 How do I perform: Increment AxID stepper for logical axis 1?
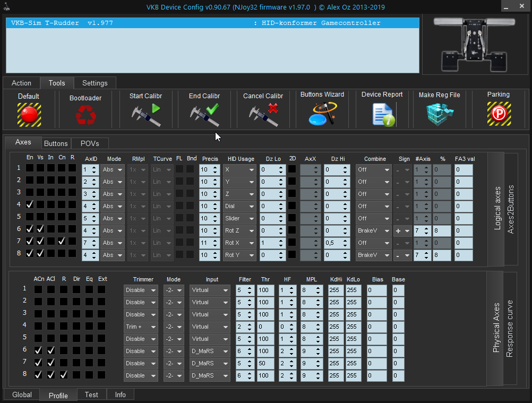pos(94,167)
